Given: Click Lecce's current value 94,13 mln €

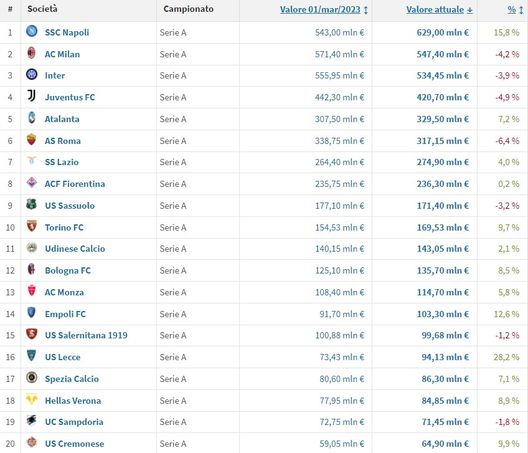Looking at the screenshot, I should [445, 357].
